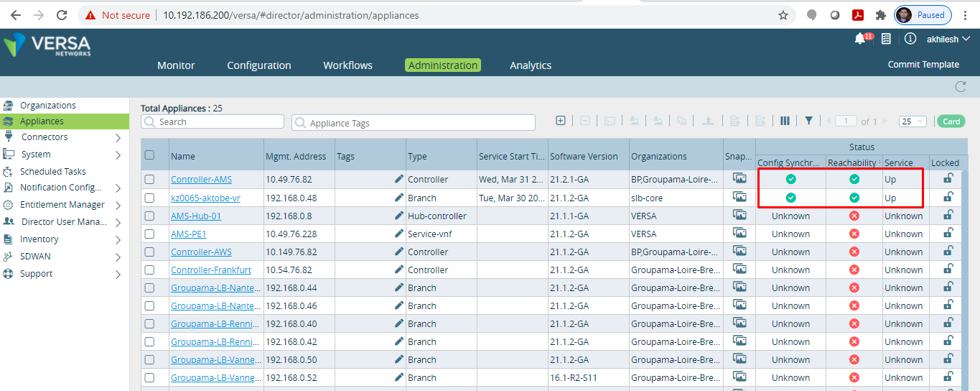Switch to Card view
This screenshot has height=391, width=980.
click(951, 121)
